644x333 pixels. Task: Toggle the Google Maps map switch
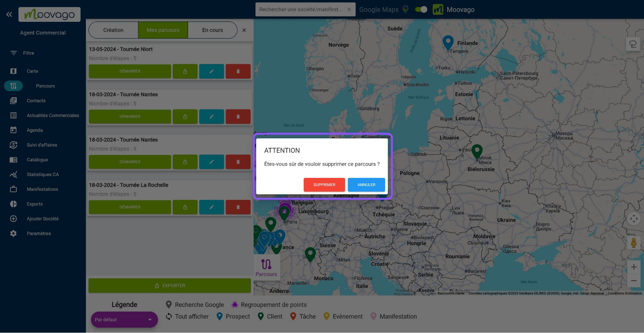(x=421, y=9)
